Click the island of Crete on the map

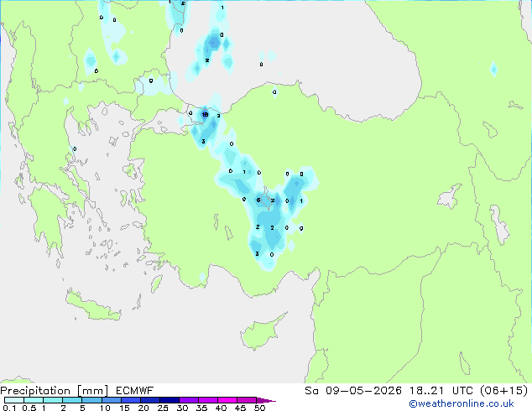pos(93,307)
